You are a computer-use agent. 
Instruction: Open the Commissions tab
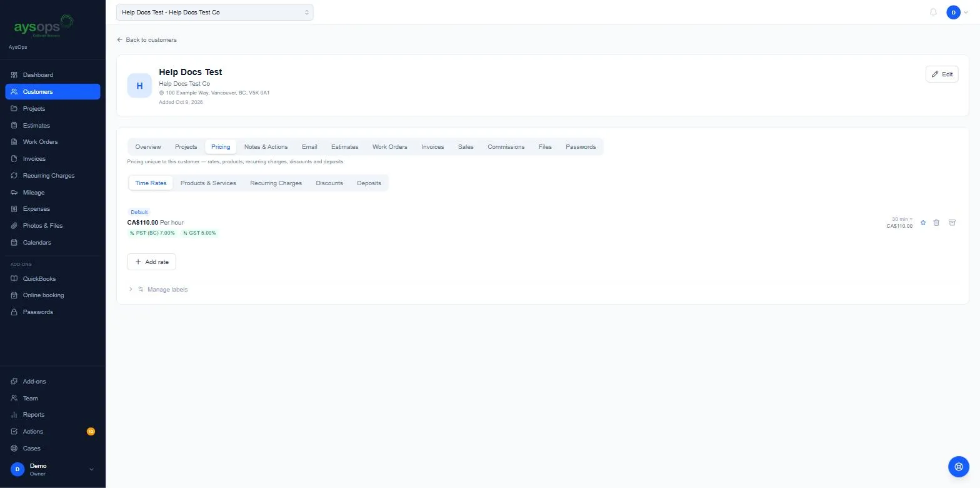[506, 147]
